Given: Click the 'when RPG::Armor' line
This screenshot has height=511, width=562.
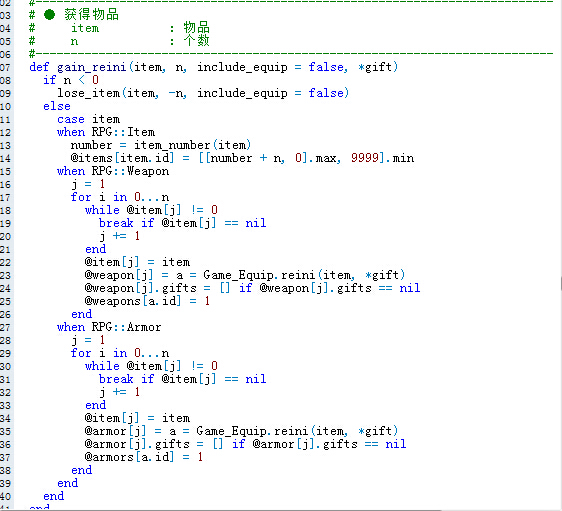Looking at the screenshot, I should (x=109, y=327).
